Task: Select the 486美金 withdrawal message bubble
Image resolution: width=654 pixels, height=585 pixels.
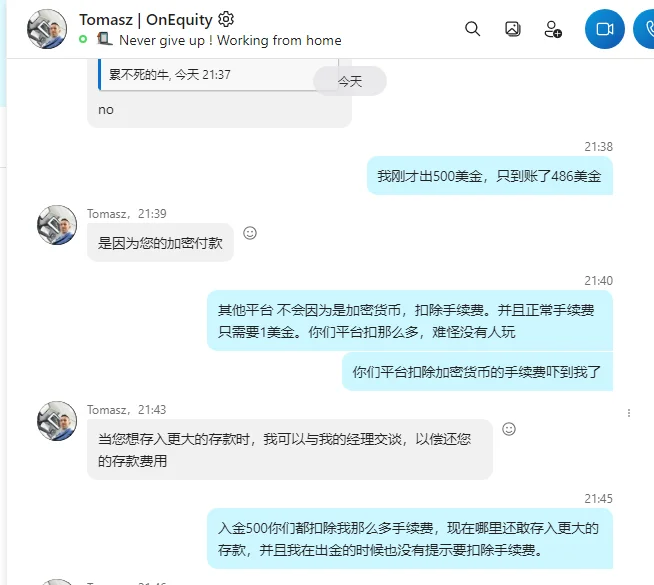Action: pos(490,176)
